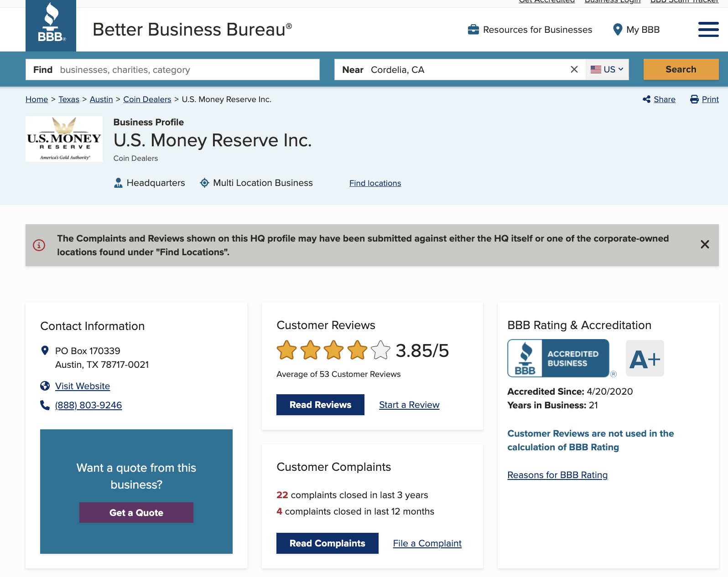Click the Multi Location Business target icon

tap(205, 183)
